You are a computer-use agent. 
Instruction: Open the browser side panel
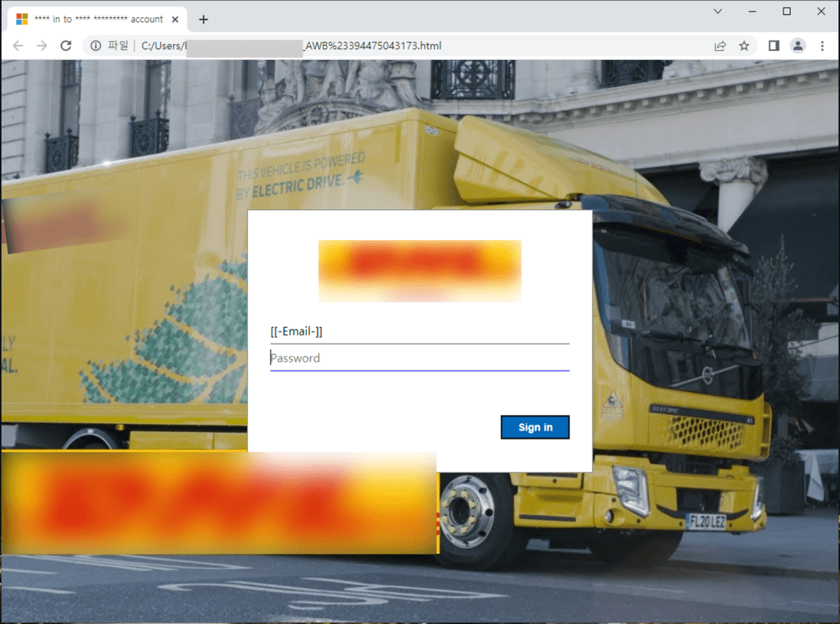point(774,46)
